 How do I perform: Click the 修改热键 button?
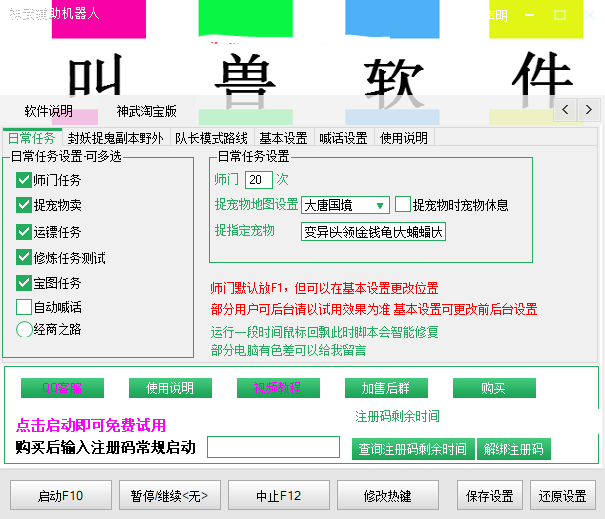click(388, 495)
